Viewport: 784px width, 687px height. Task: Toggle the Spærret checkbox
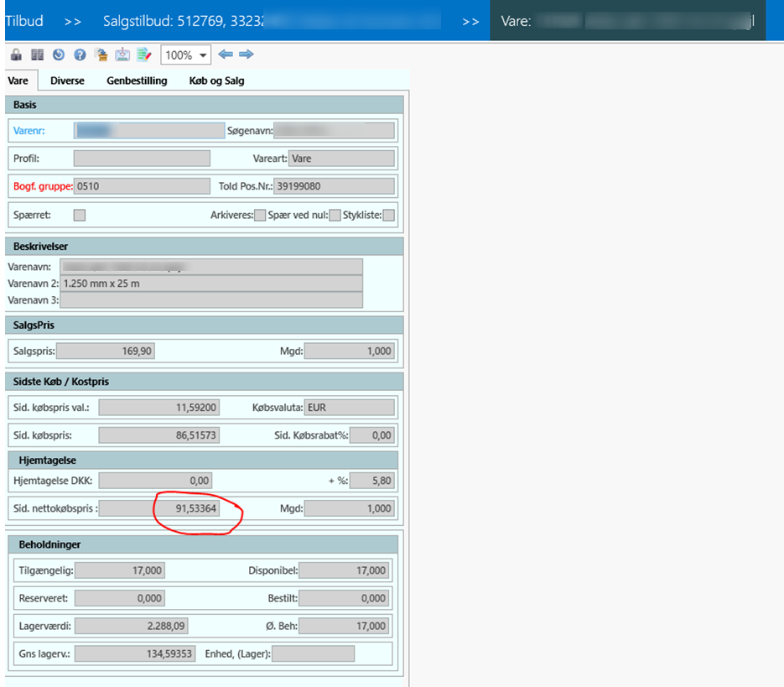[80, 215]
